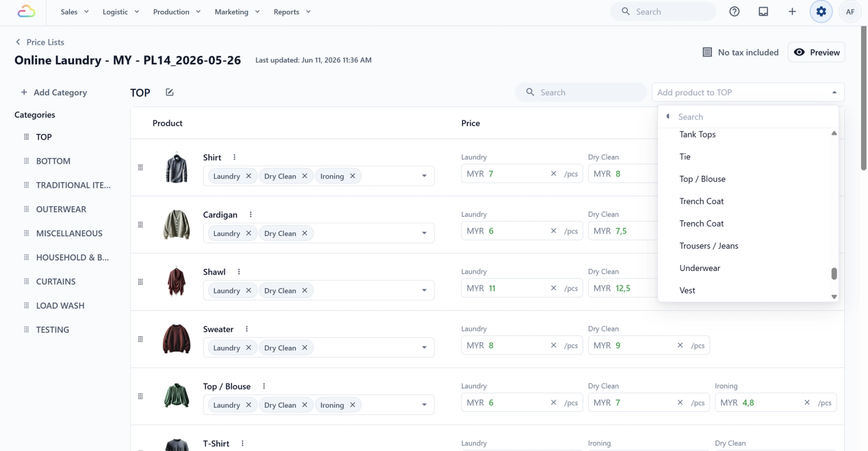The image size is (868, 451).
Task: Click the back arrow in product dropdown search
Action: coord(668,117)
